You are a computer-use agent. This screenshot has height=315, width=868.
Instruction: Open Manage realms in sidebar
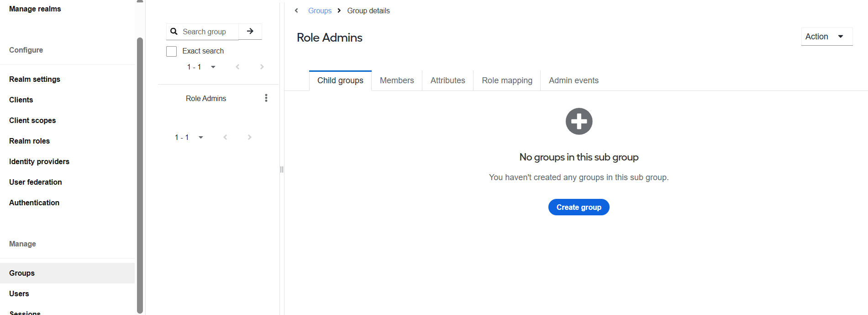point(35,9)
